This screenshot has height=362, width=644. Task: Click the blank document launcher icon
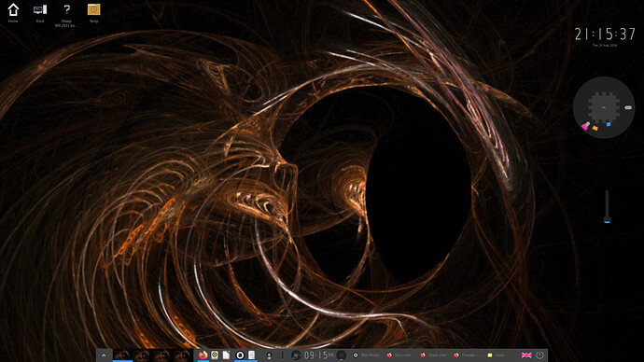[x=226, y=355]
